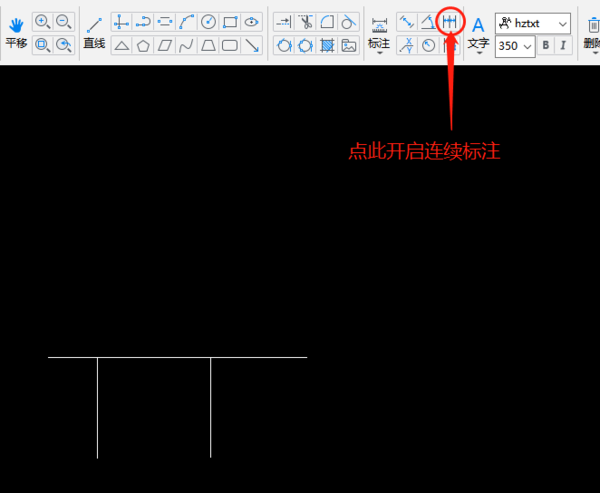Select the rectangle drawing tool

point(230,22)
